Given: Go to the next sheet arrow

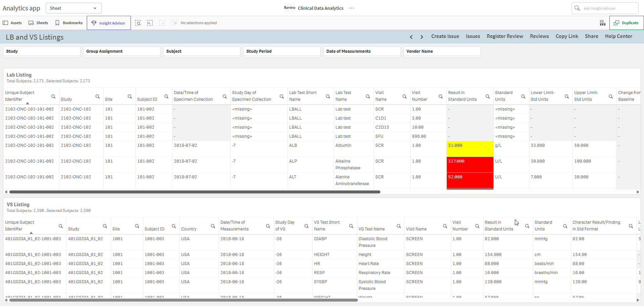Looking at the screenshot, I should point(422,37).
